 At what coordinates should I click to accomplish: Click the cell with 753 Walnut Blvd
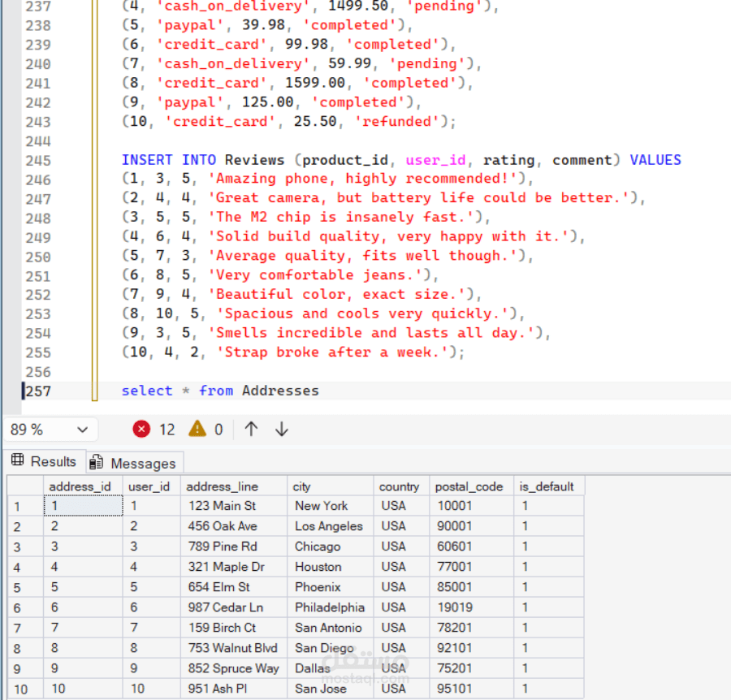[x=234, y=648]
